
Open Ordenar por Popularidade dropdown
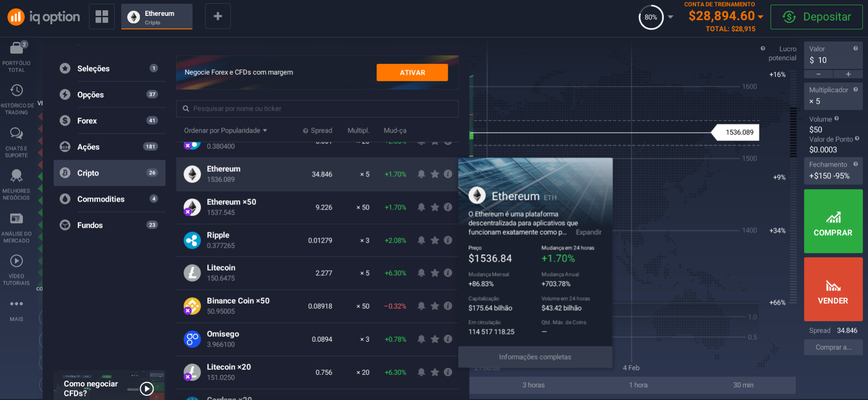[x=226, y=130]
